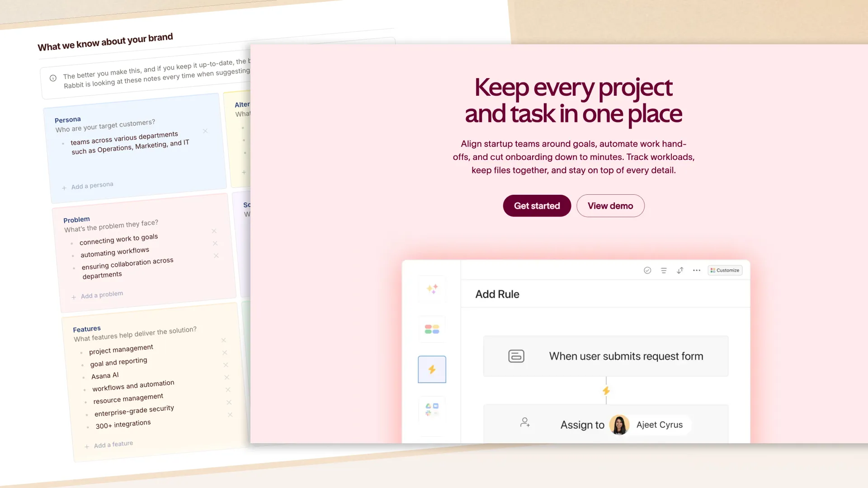Remove 'goal and reporting' feature
Viewport: 868px width, 488px height.
pyautogui.click(x=225, y=352)
